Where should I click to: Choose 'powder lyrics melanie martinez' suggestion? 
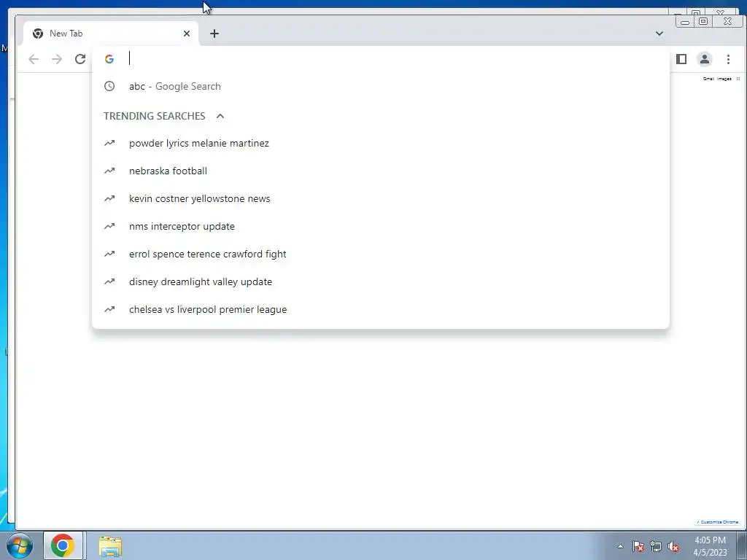pos(381,144)
